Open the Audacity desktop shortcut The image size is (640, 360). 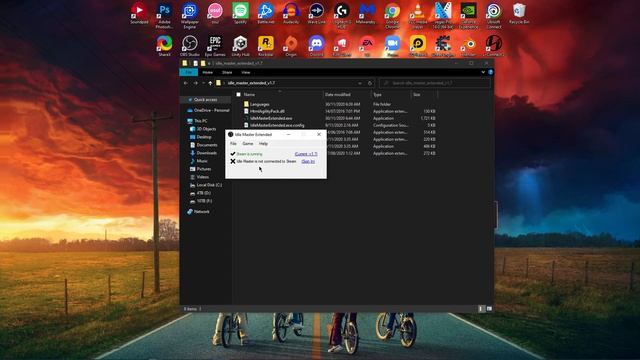(291, 13)
